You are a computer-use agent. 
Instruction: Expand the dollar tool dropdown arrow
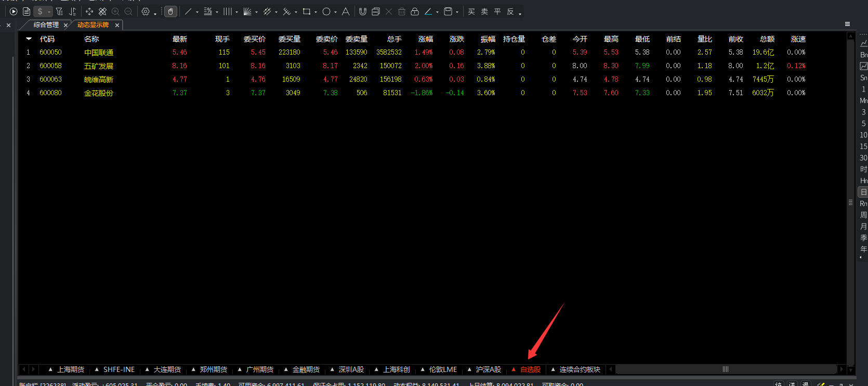49,12
